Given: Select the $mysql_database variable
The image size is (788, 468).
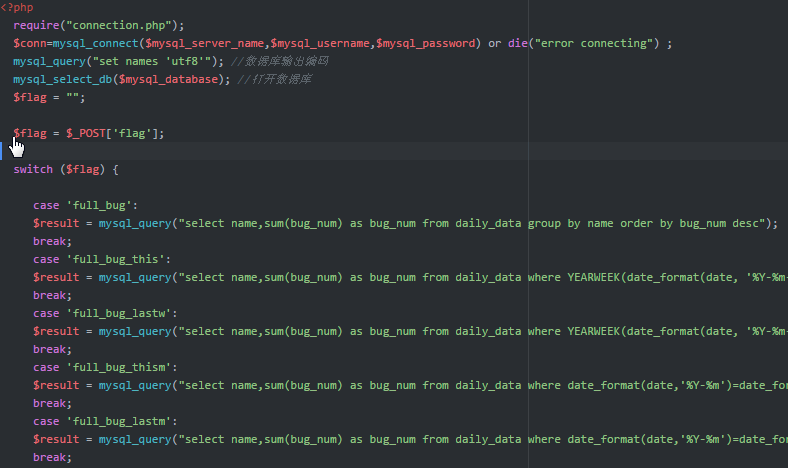Looking at the screenshot, I should coord(168,79).
